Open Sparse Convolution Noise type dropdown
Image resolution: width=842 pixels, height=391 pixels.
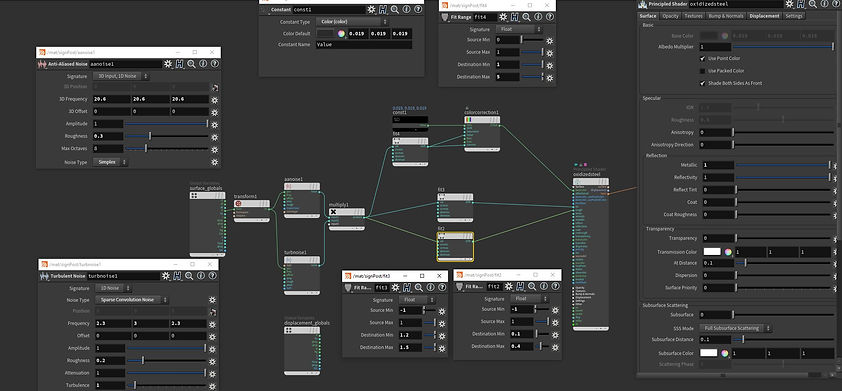tap(132, 300)
